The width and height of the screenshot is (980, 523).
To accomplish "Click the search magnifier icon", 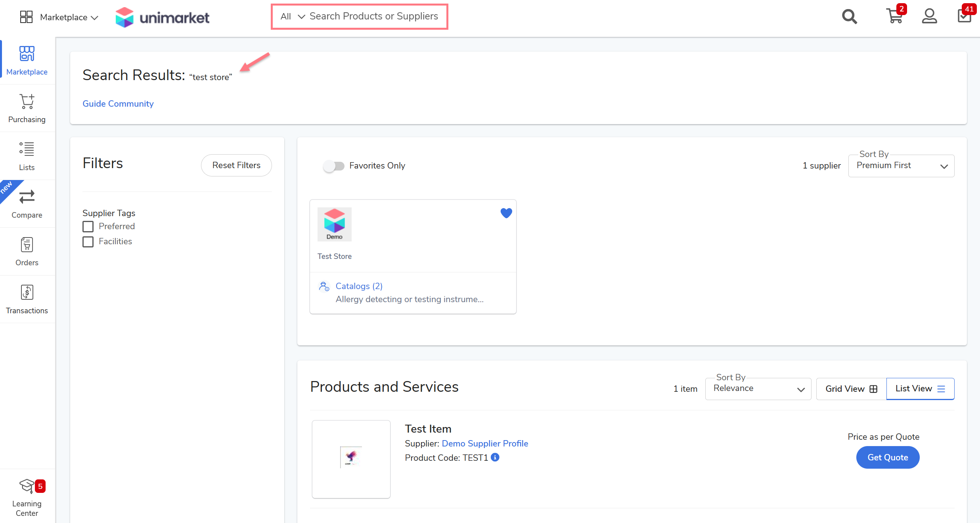I will pyautogui.click(x=849, y=17).
